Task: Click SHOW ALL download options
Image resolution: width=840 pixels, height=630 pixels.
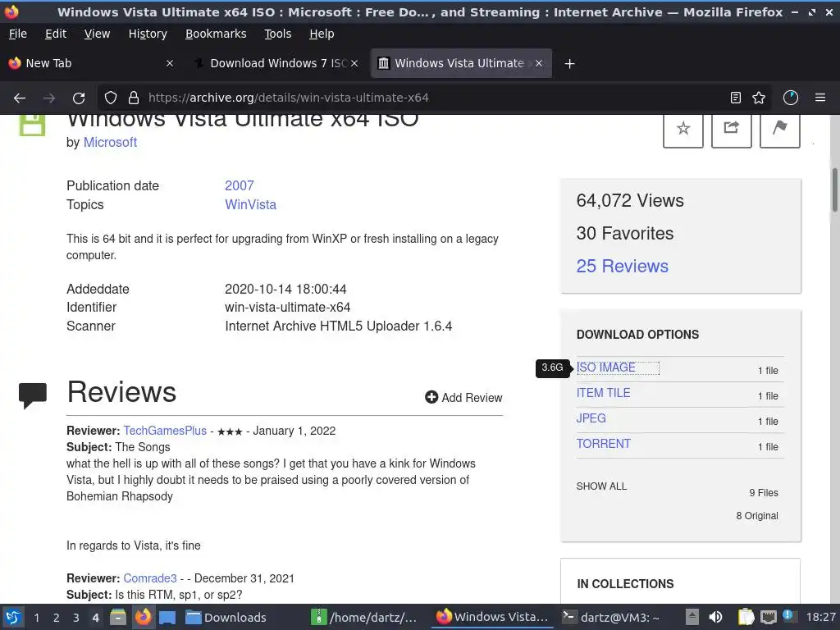Action: (601, 486)
